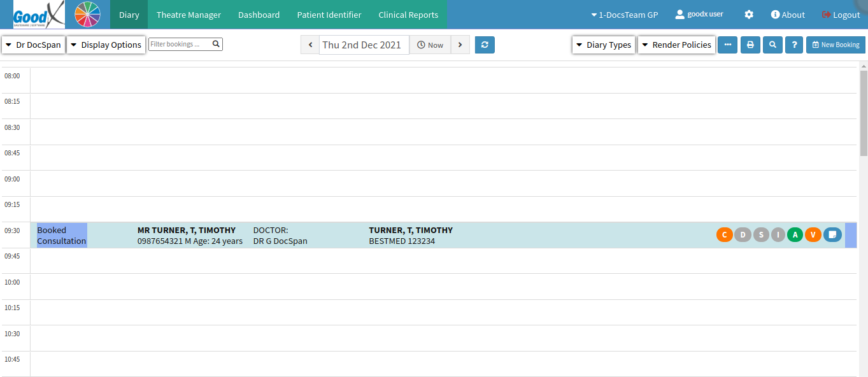
Task: Click patient name MR TURNER, T, TIMOTHY
Action: coord(187,230)
